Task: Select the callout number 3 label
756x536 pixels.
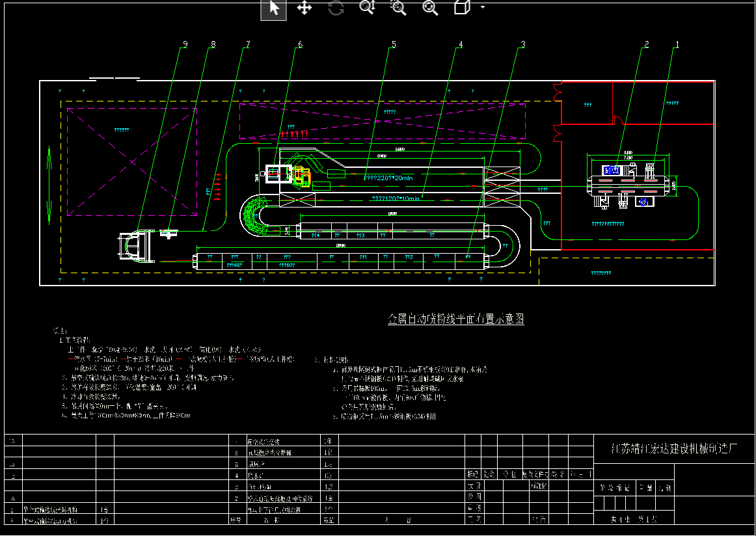Action: (522, 44)
